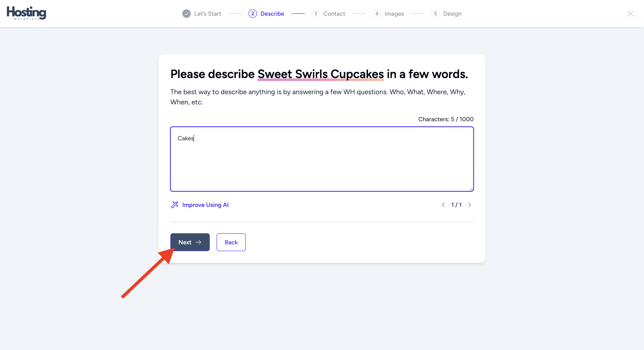This screenshot has width=644, height=350.
Task: Click the step 4 number circle
Action: [x=377, y=14]
